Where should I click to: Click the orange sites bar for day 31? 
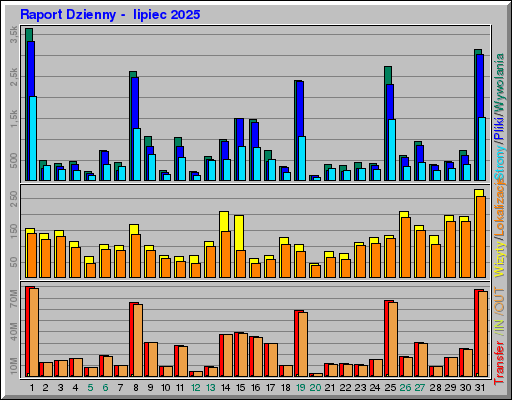pyautogui.click(x=481, y=237)
